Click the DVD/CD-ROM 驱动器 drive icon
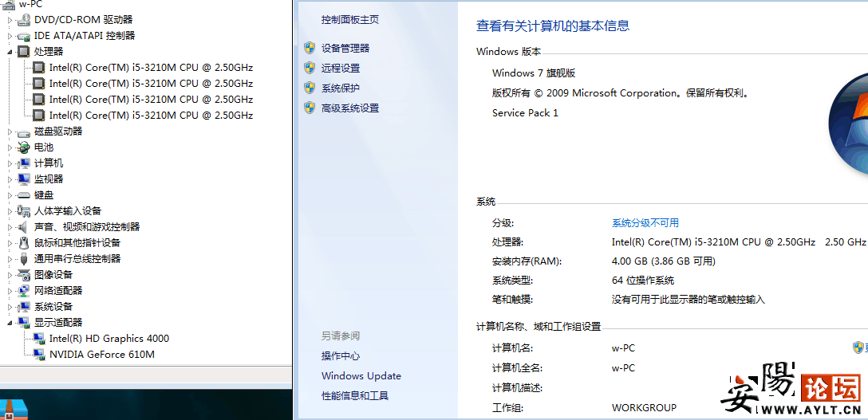This screenshot has height=420, width=868. coord(24,20)
